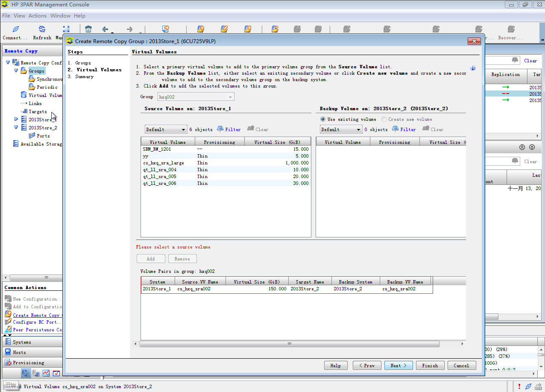
Task: Open the Home icon in the toolbar
Action: [88, 29]
